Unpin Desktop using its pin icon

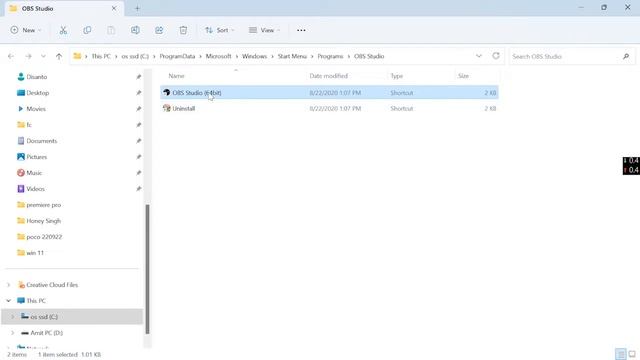(x=138, y=93)
